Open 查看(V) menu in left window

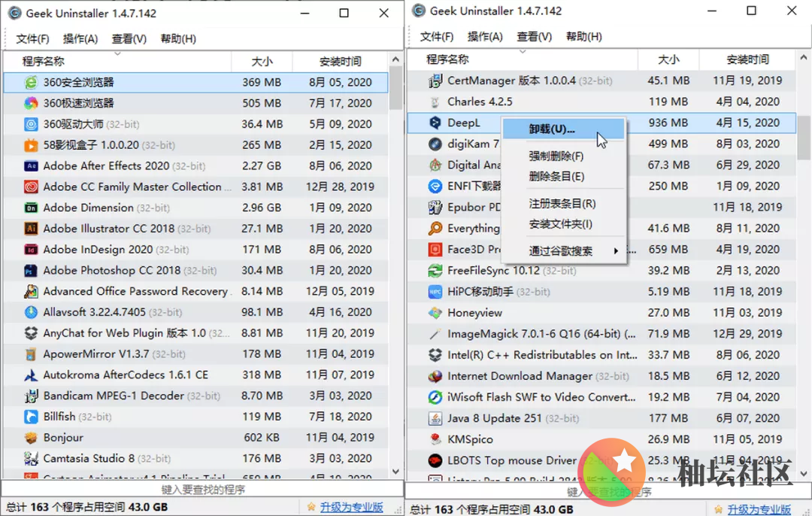[x=129, y=39]
